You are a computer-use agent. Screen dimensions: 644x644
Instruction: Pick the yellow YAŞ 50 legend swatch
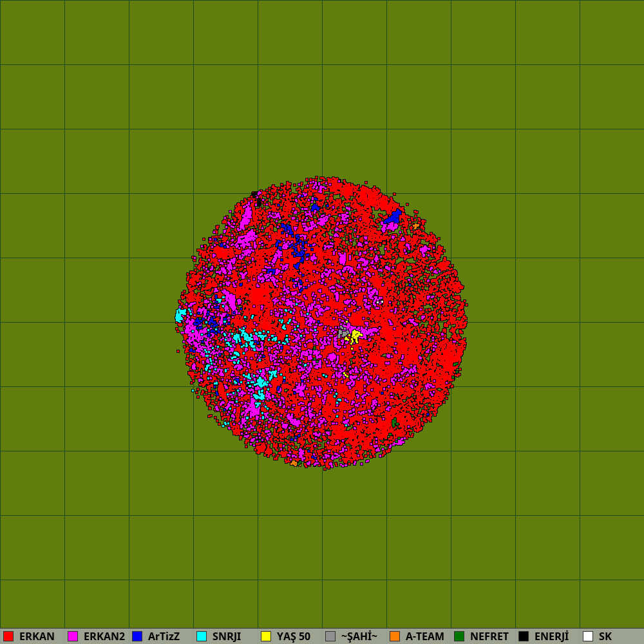266,636
